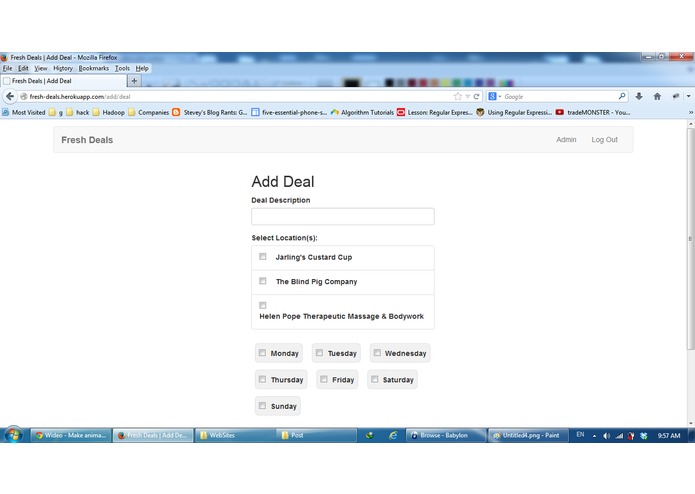Open the five-essential-phone-s bookmark

(289, 113)
